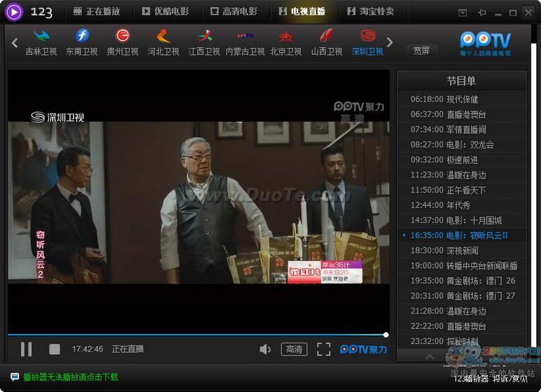The image size is (541, 392).
Task: Click the 12:44:00 年代秀 entry
Action: click(x=462, y=205)
